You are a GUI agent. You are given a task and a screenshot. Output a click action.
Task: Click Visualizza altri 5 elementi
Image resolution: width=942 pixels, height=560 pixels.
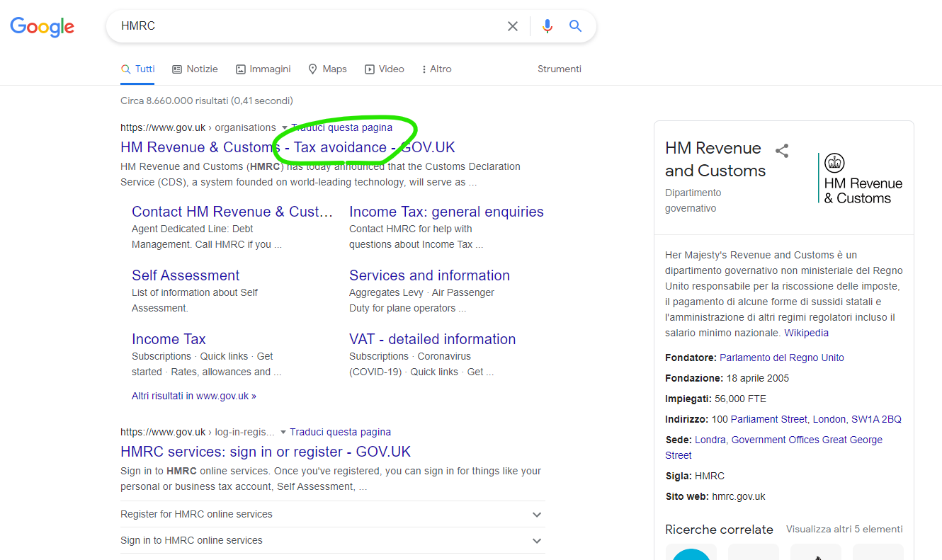pyautogui.click(x=844, y=529)
